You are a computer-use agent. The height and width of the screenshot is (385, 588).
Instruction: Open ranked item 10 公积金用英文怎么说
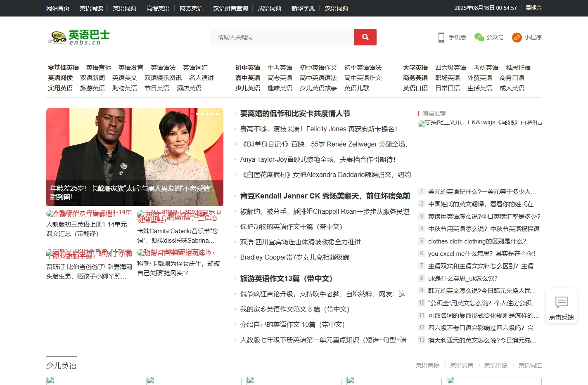[483, 303]
